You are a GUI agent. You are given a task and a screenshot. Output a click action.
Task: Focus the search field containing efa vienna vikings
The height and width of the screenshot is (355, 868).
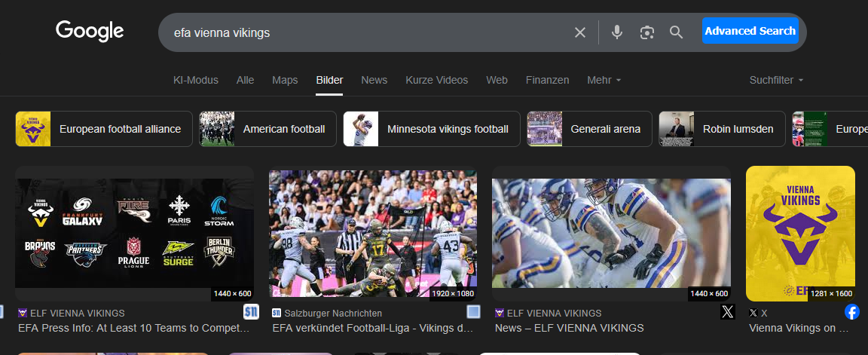(365, 32)
